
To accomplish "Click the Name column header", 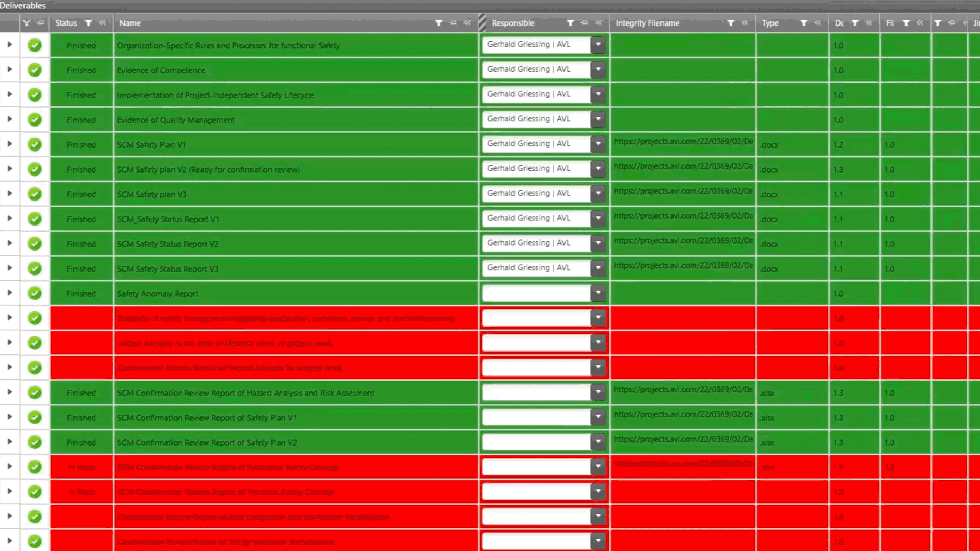I will tap(130, 23).
